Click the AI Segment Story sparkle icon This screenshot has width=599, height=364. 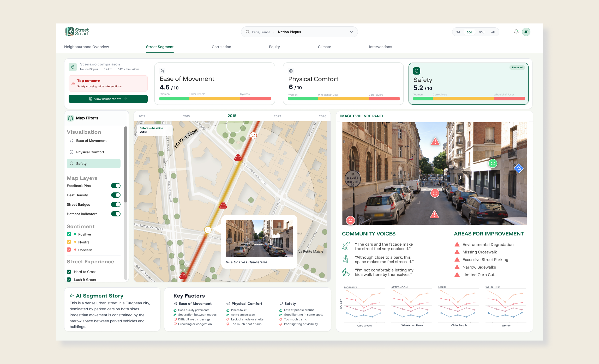(72, 295)
